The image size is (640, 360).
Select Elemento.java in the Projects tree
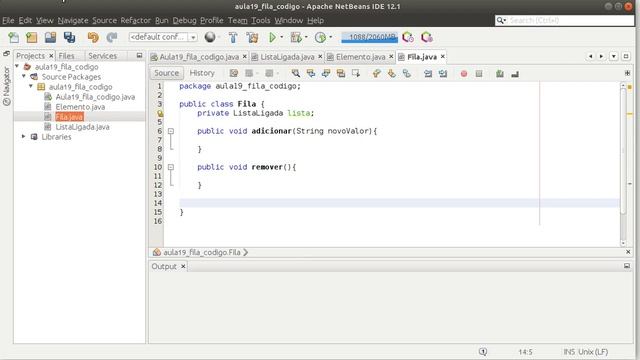pyautogui.click(x=80, y=107)
